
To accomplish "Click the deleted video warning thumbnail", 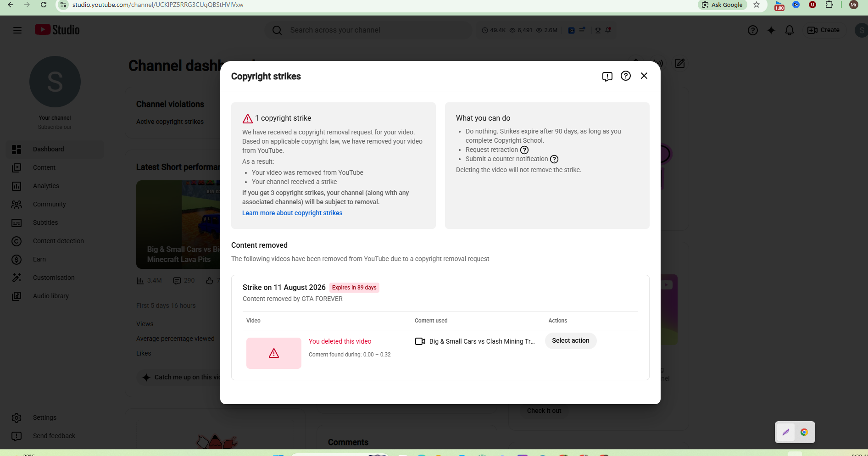I will (x=274, y=353).
